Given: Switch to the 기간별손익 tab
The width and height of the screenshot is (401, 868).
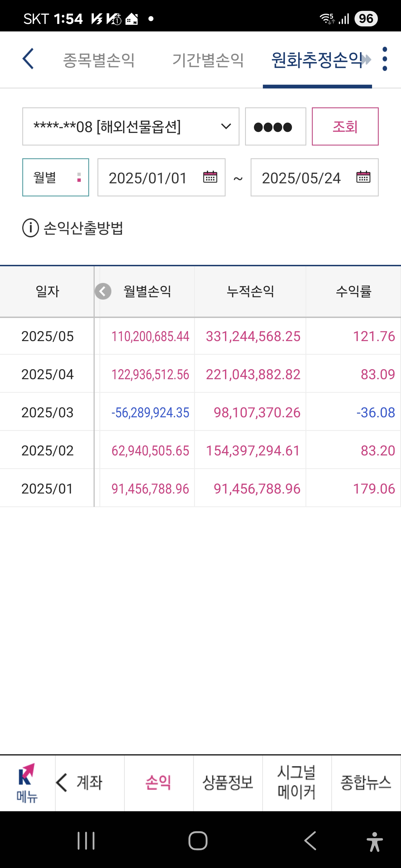Looking at the screenshot, I should point(208,60).
